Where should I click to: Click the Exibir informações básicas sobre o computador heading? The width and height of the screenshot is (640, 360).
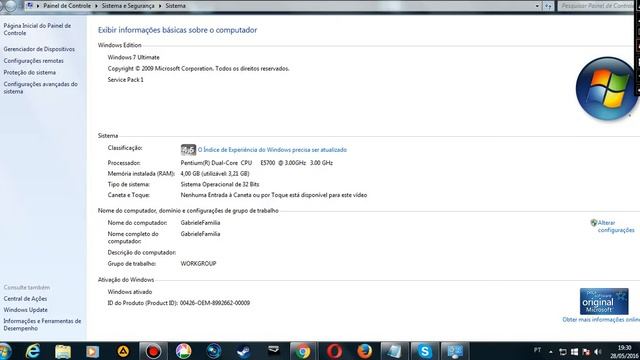point(178,30)
